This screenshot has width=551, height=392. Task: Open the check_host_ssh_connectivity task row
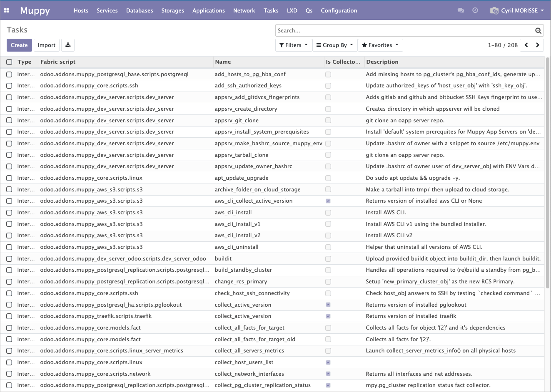pyautogui.click(x=272, y=293)
